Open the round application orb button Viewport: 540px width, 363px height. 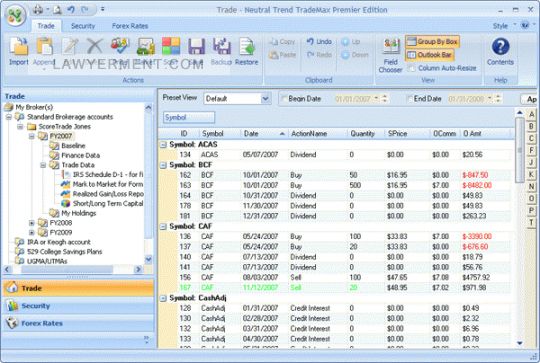[x=15, y=15]
